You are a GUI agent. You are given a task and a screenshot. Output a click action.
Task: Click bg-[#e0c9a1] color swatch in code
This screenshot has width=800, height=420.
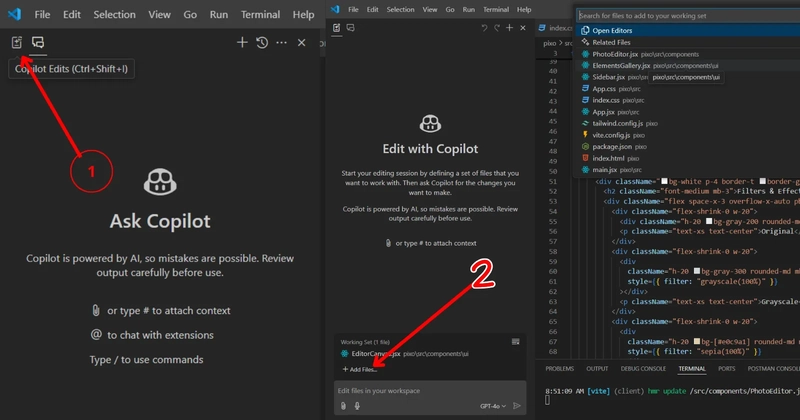697,341
